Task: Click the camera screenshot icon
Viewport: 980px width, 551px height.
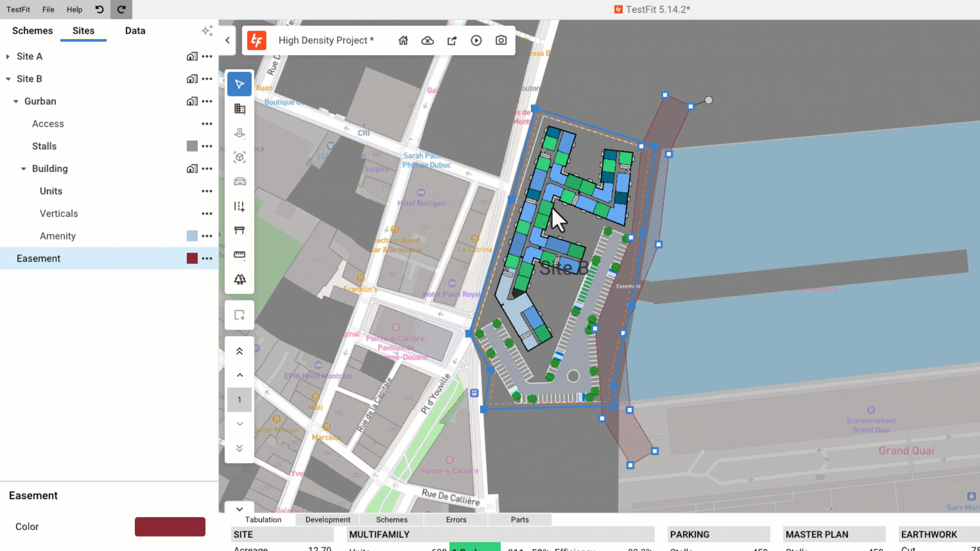Action: (x=501, y=40)
